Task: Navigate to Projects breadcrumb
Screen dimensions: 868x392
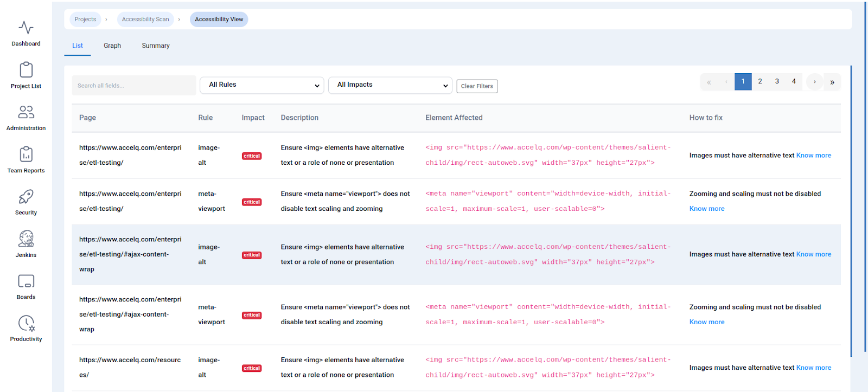Action: click(85, 20)
